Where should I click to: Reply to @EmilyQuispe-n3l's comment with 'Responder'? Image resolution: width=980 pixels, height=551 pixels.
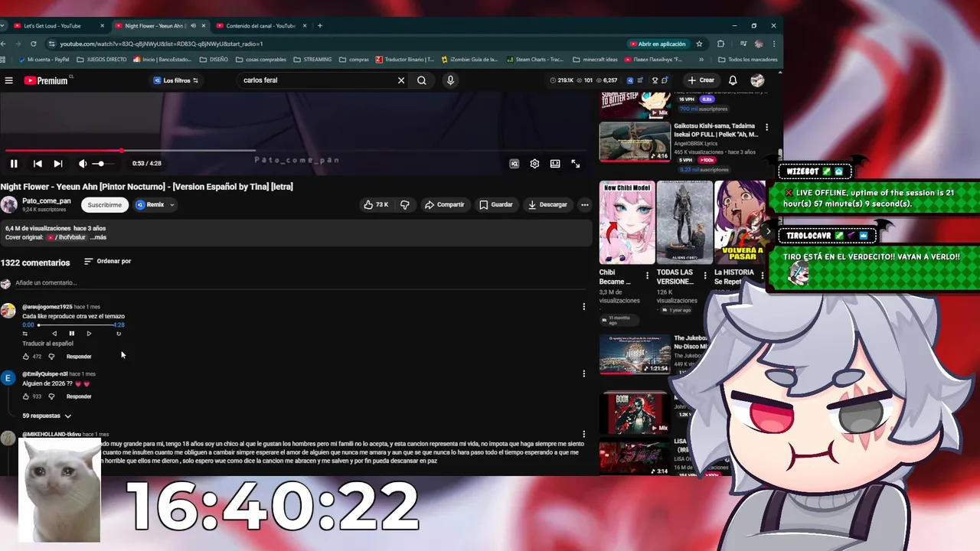tap(79, 396)
